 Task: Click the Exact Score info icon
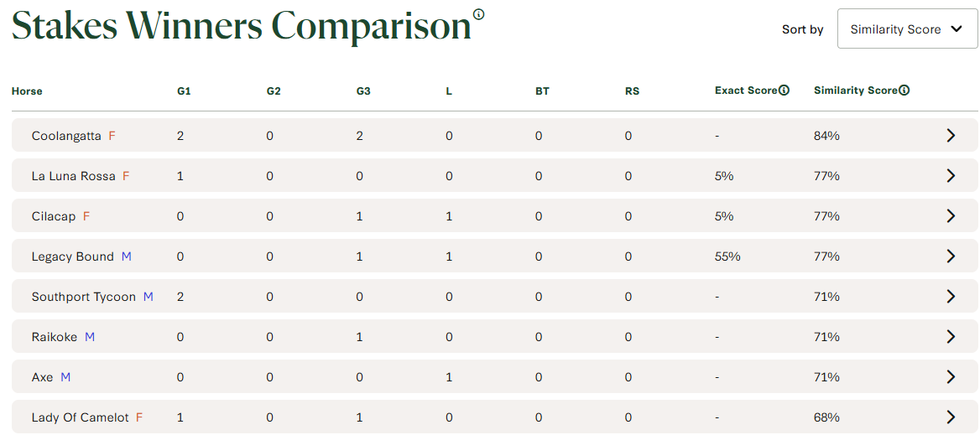785,91
